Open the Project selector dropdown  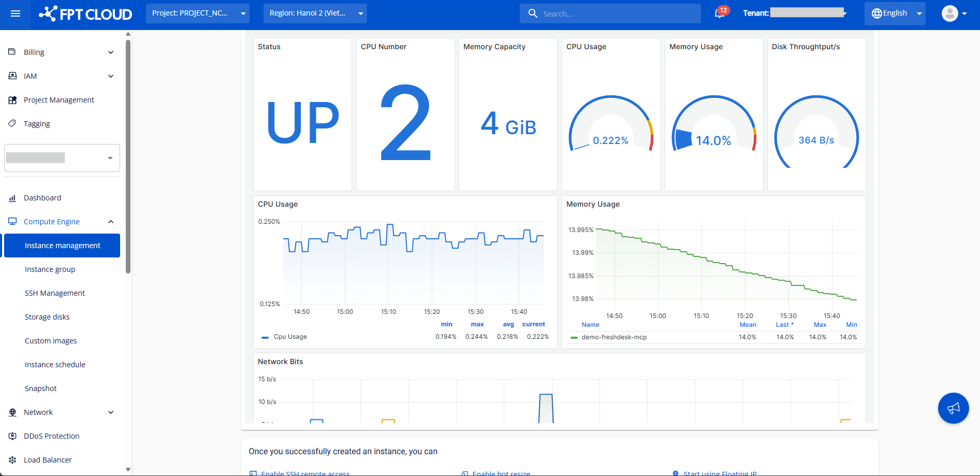click(197, 13)
